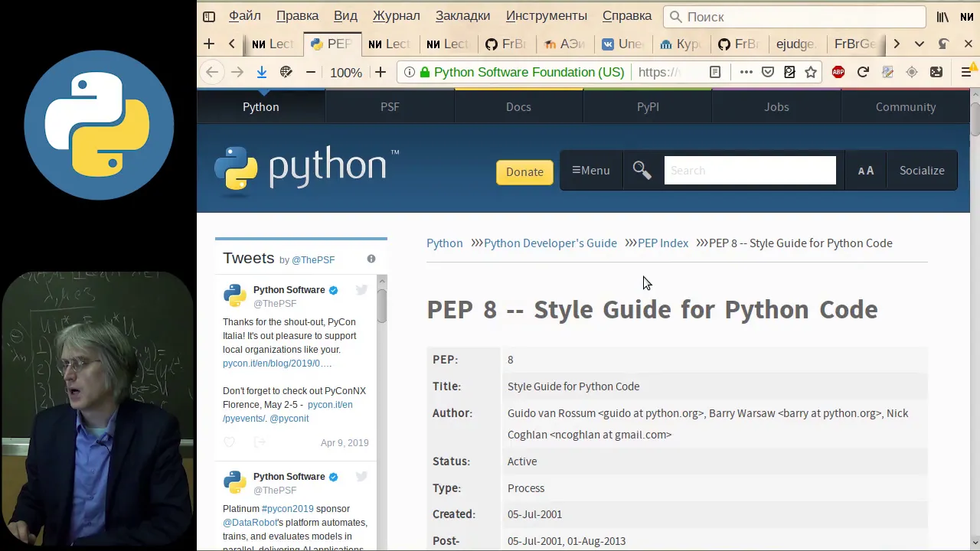Click the Python Software Foundation (US) identity label
The height and width of the screenshot is (551, 980).
point(529,72)
